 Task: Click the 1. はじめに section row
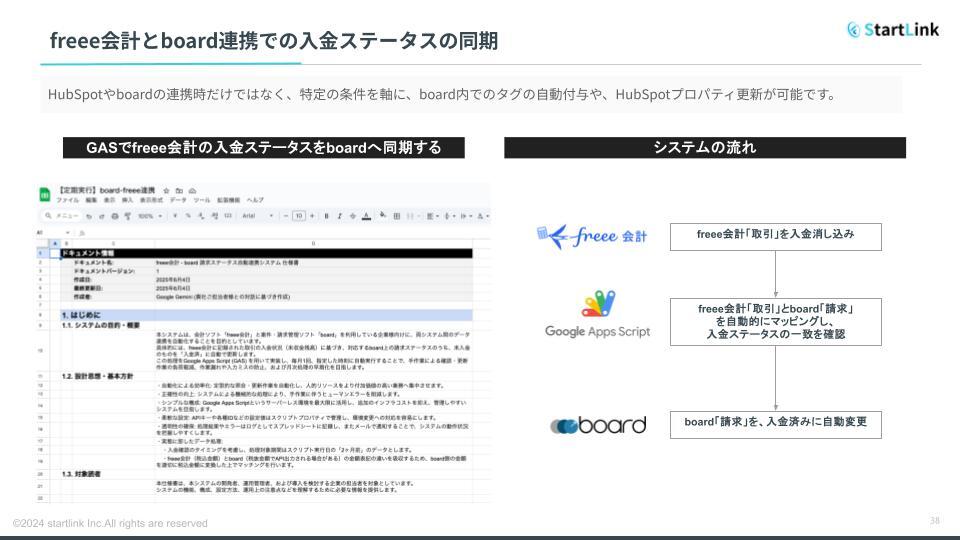tap(266, 315)
